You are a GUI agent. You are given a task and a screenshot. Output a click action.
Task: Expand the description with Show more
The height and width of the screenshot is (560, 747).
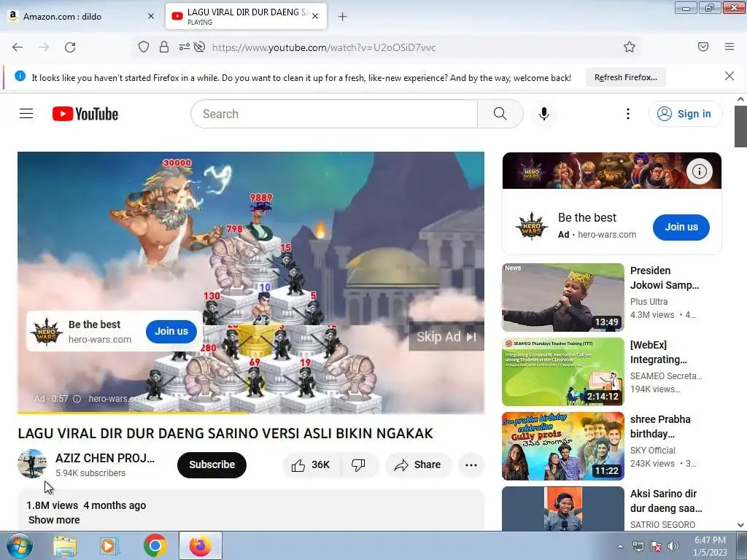click(54, 520)
